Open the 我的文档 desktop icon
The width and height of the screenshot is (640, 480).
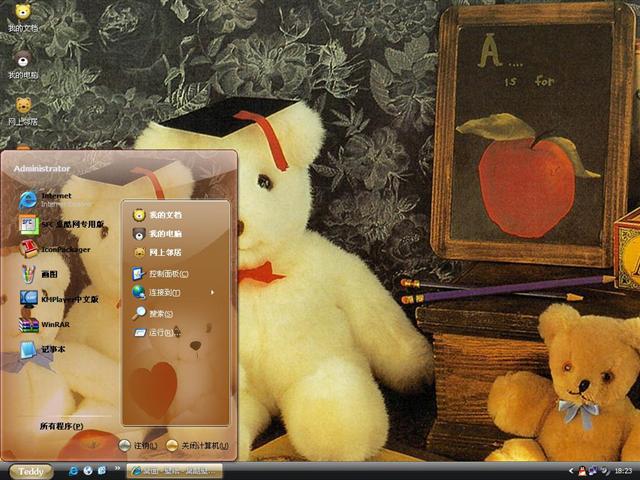(x=23, y=18)
